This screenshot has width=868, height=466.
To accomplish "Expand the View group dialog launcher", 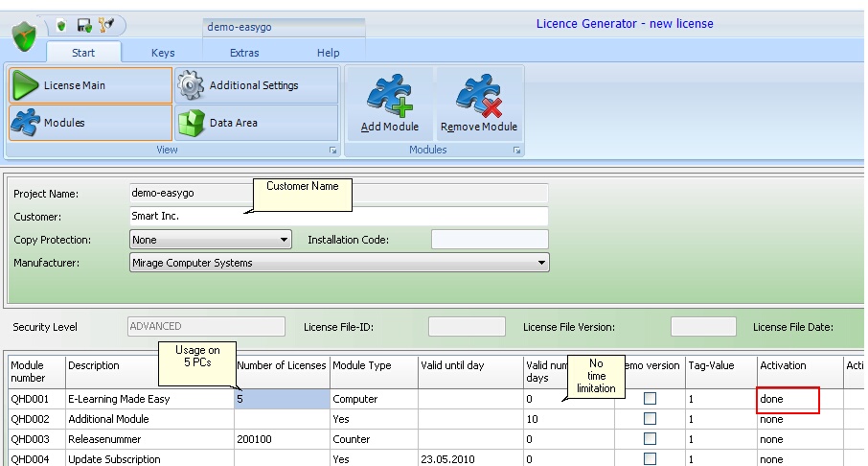I will [333, 151].
